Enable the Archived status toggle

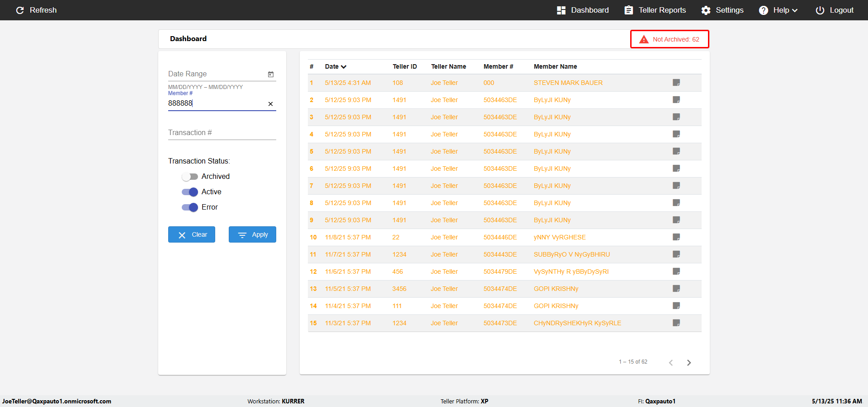(x=190, y=177)
